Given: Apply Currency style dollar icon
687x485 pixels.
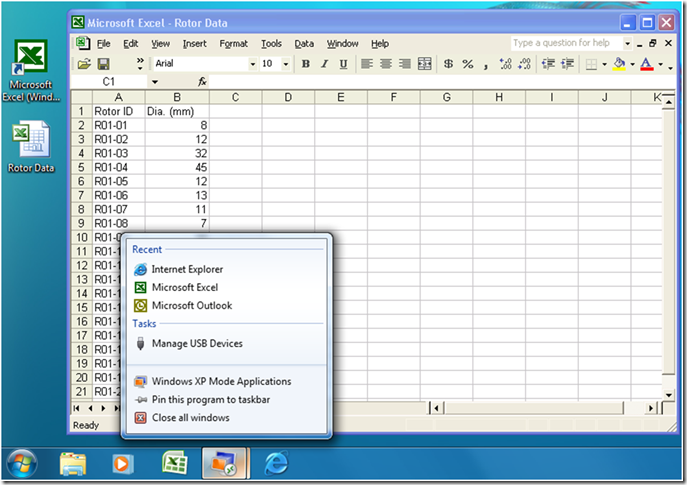Looking at the screenshot, I should click(x=448, y=64).
